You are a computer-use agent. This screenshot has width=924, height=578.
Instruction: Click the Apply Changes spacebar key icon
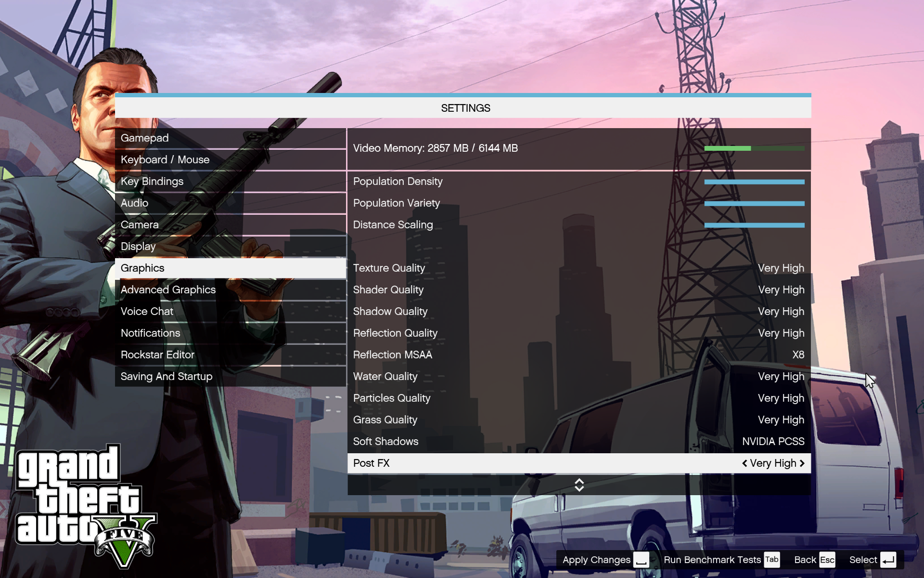(641, 560)
